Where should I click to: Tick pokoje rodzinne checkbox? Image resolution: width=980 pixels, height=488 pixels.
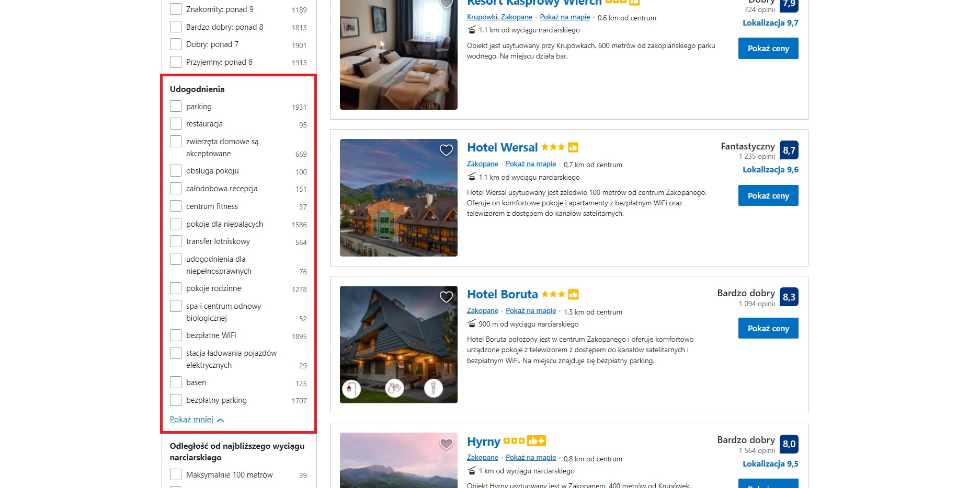click(176, 288)
